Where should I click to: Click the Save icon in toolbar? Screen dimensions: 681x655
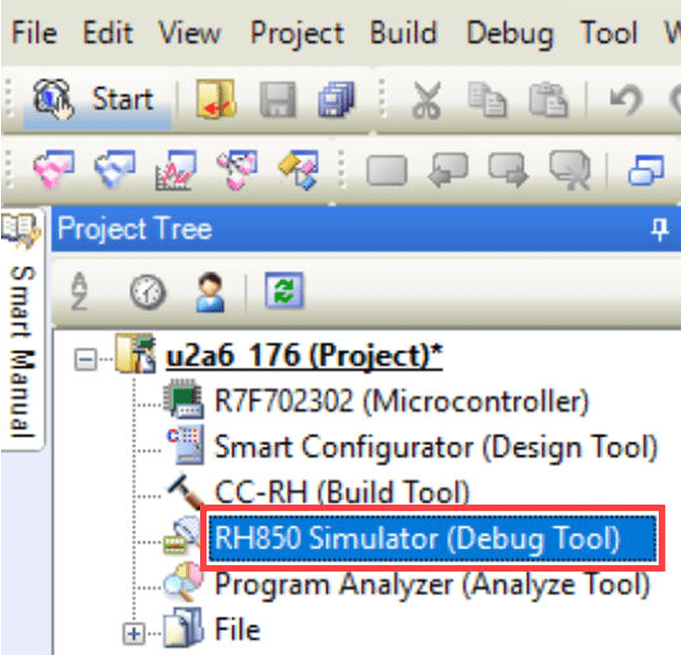pyautogui.click(x=276, y=101)
